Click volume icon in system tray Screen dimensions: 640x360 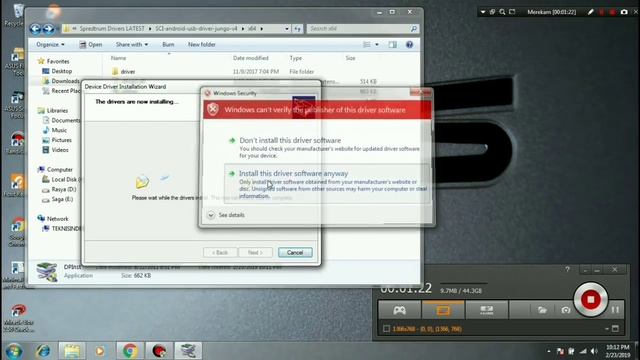tap(594, 351)
